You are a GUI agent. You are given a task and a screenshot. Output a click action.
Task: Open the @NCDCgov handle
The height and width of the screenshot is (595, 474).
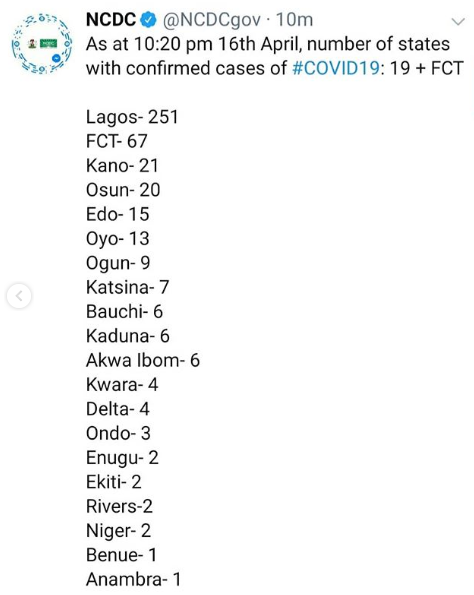coord(212,20)
